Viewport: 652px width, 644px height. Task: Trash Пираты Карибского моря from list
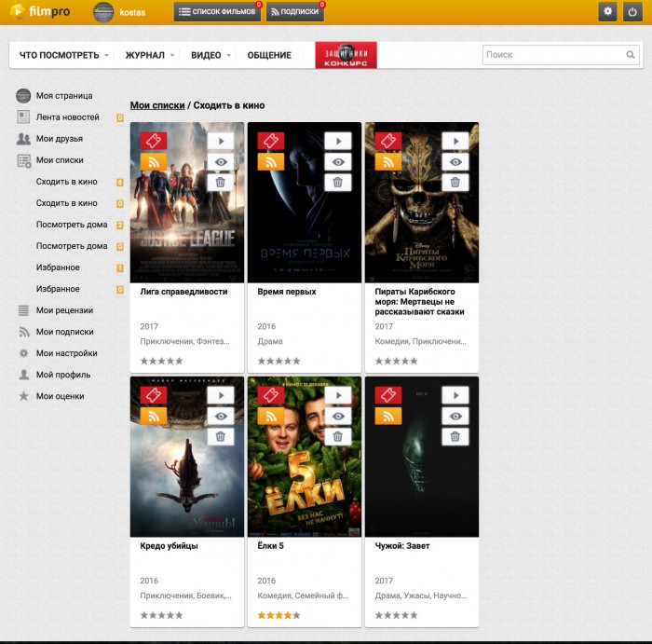pos(455,183)
